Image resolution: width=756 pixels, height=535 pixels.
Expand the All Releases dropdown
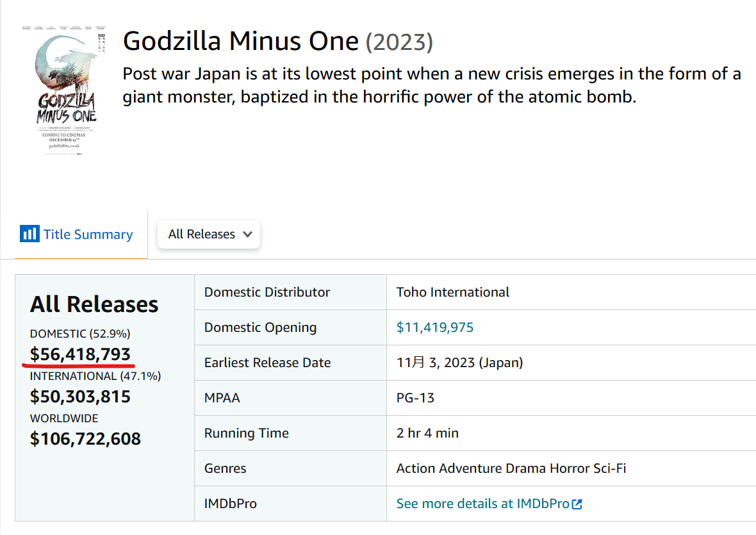click(208, 235)
